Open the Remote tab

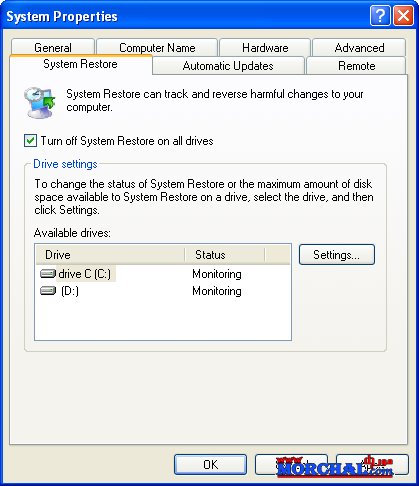[x=356, y=66]
